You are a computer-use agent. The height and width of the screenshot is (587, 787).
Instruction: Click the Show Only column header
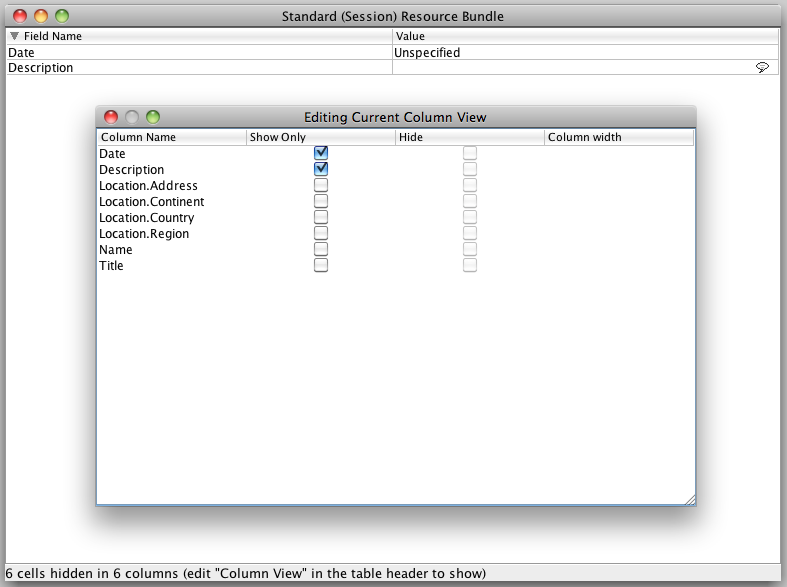[321, 137]
